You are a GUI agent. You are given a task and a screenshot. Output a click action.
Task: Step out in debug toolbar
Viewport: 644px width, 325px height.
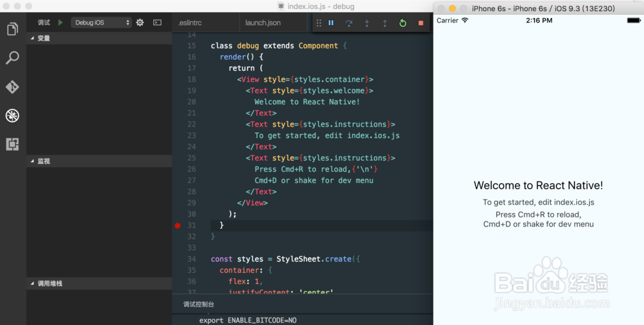click(385, 23)
